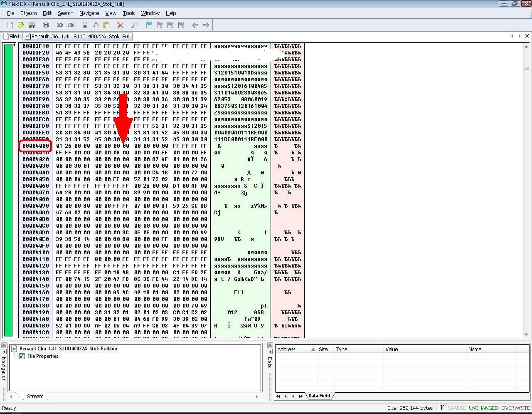The height and width of the screenshot is (414, 532).
Task: Click the Undo toolbar icon
Action: [x=60, y=25]
